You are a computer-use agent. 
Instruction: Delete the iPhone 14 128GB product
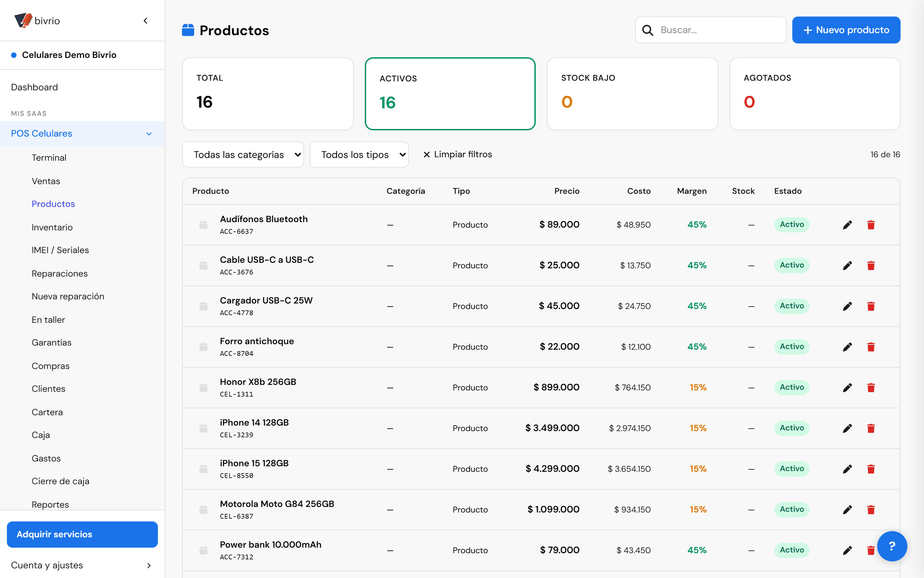871,428
